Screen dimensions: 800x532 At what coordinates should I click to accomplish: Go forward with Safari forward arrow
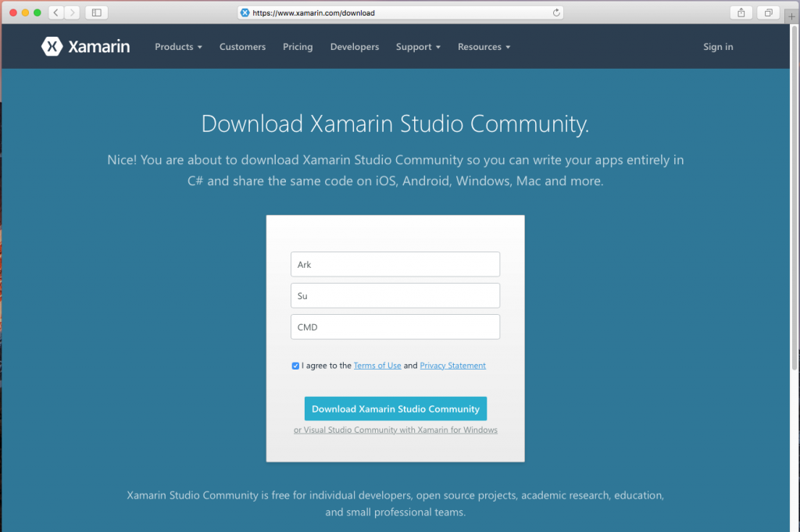point(73,12)
